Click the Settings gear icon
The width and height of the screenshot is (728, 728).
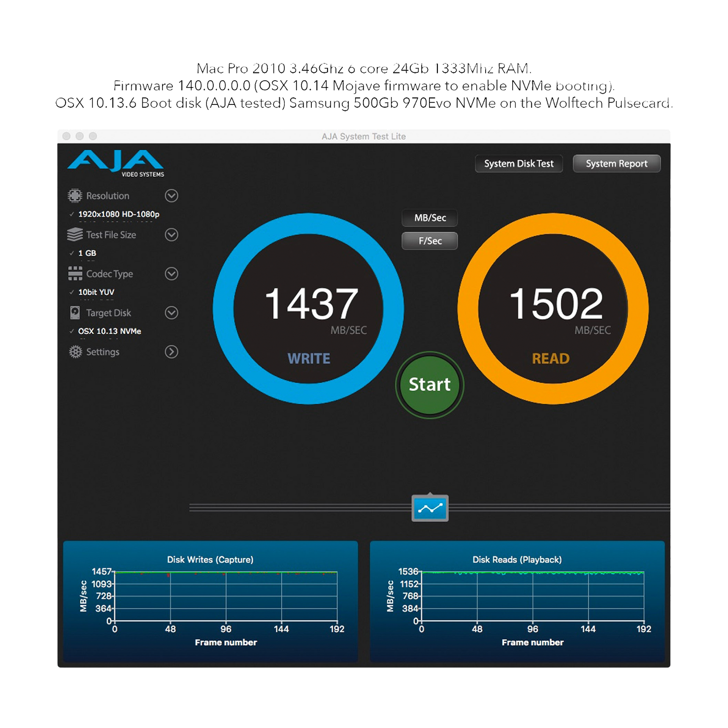[75, 352]
